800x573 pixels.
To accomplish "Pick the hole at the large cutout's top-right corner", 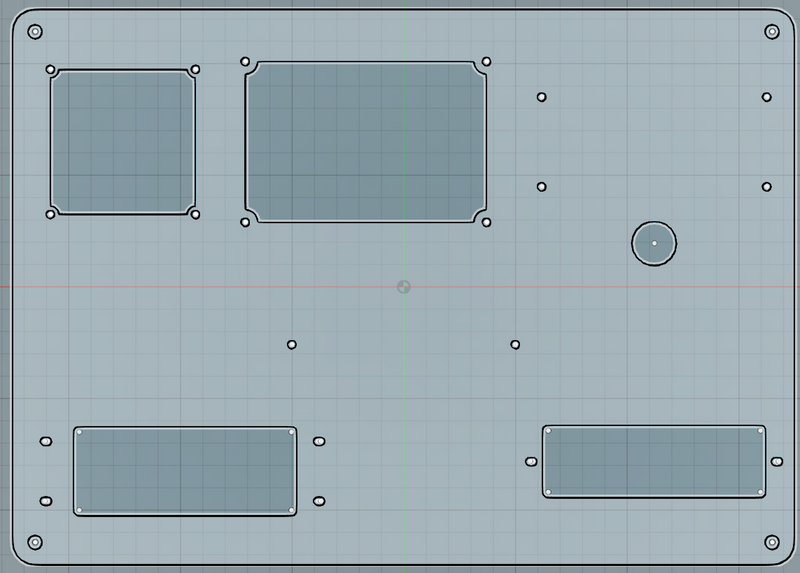I will 486,62.
